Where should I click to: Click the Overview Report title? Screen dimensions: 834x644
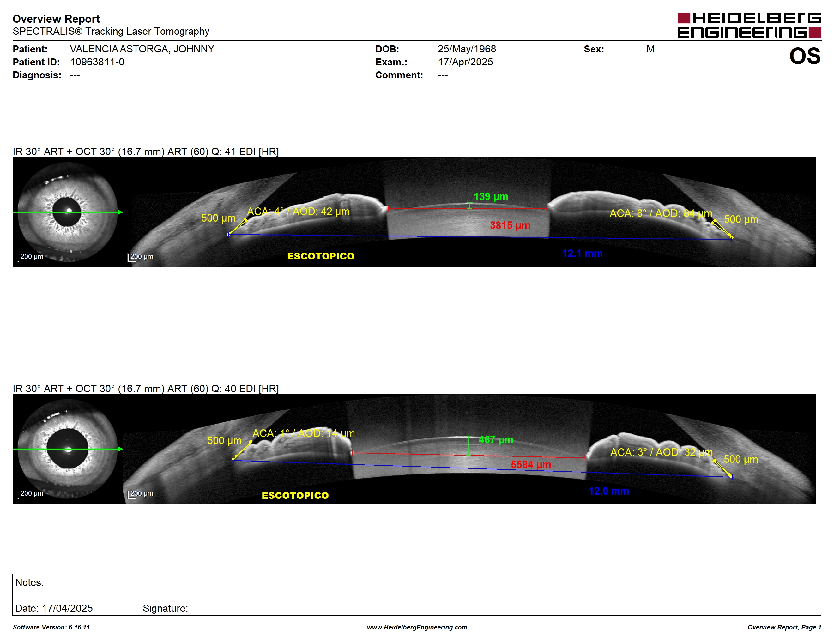click(56, 19)
